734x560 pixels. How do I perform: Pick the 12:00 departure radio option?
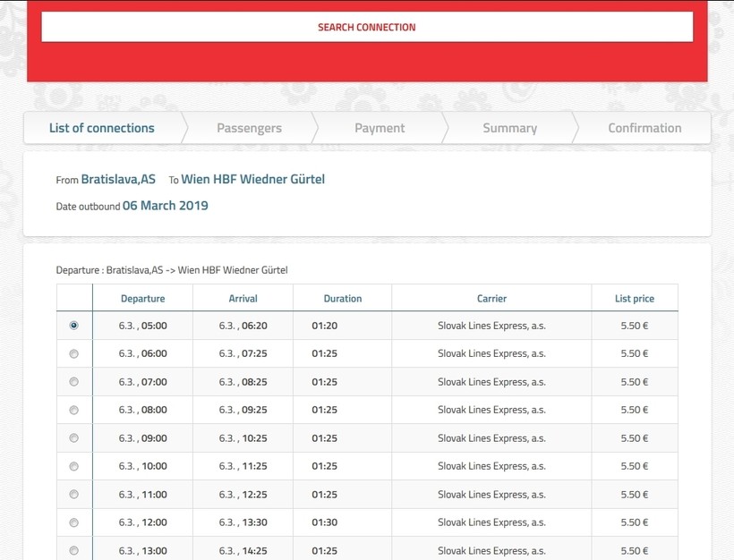74,523
